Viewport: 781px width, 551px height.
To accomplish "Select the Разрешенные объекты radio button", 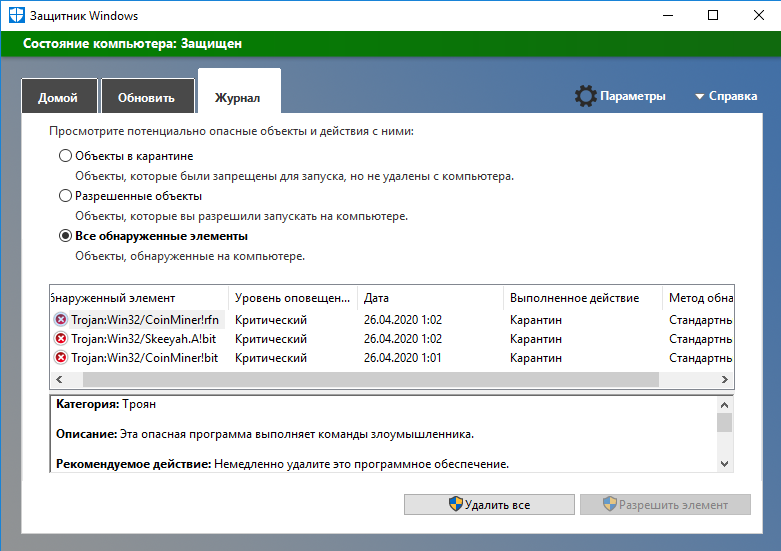I will [65, 196].
